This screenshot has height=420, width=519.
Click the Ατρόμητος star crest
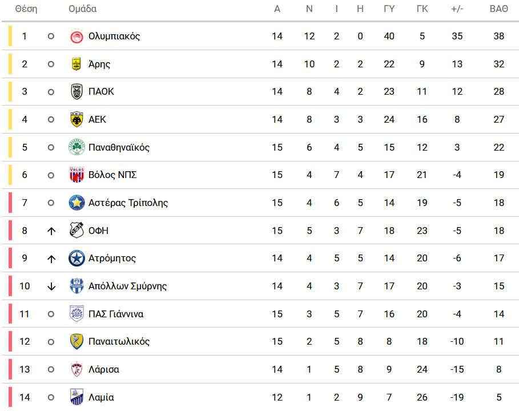click(77, 259)
